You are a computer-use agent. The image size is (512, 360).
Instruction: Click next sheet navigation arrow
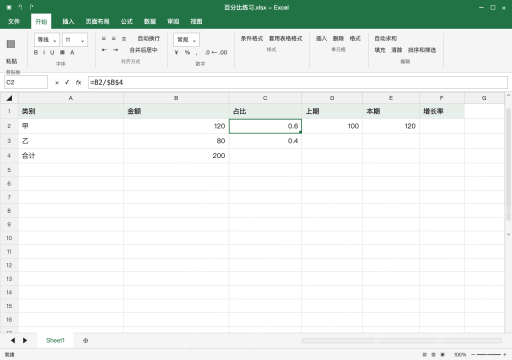25,340
